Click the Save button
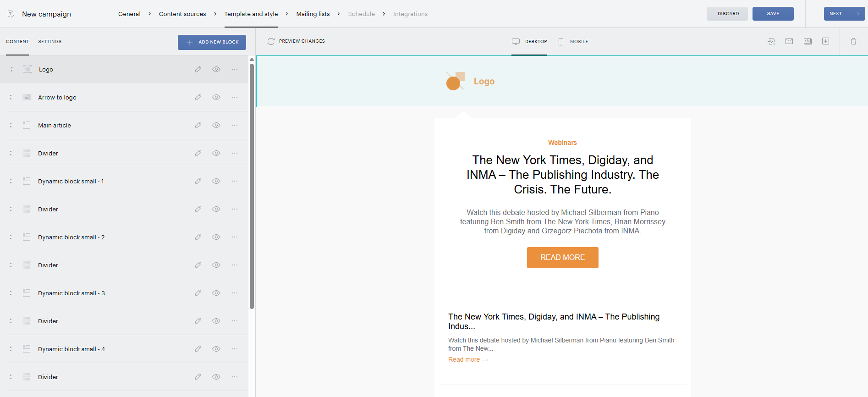 click(773, 14)
